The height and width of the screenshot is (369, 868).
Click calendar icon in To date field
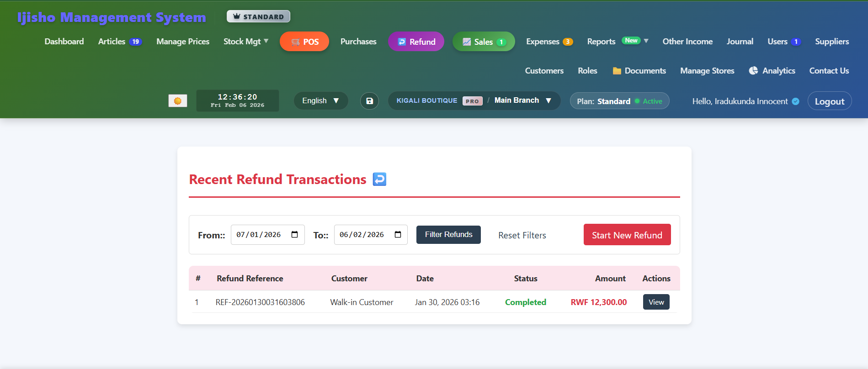pyautogui.click(x=398, y=235)
